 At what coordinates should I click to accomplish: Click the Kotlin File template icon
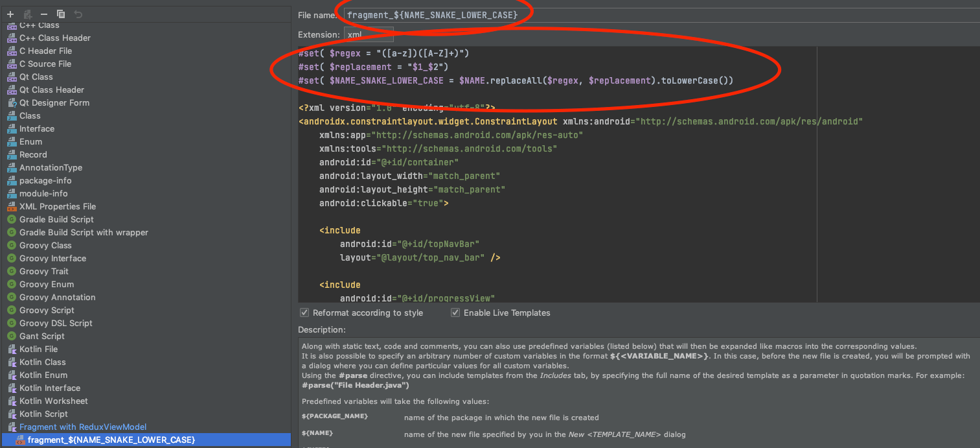coord(13,349)
